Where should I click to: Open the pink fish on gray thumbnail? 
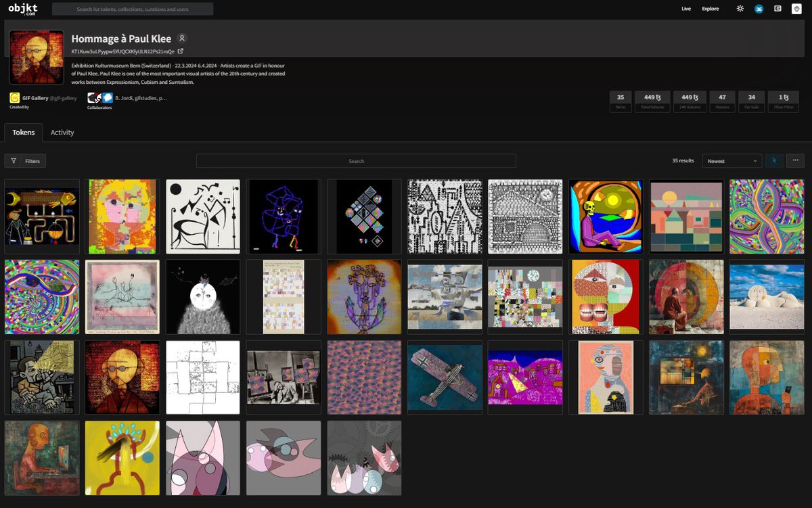coord(284,458)
